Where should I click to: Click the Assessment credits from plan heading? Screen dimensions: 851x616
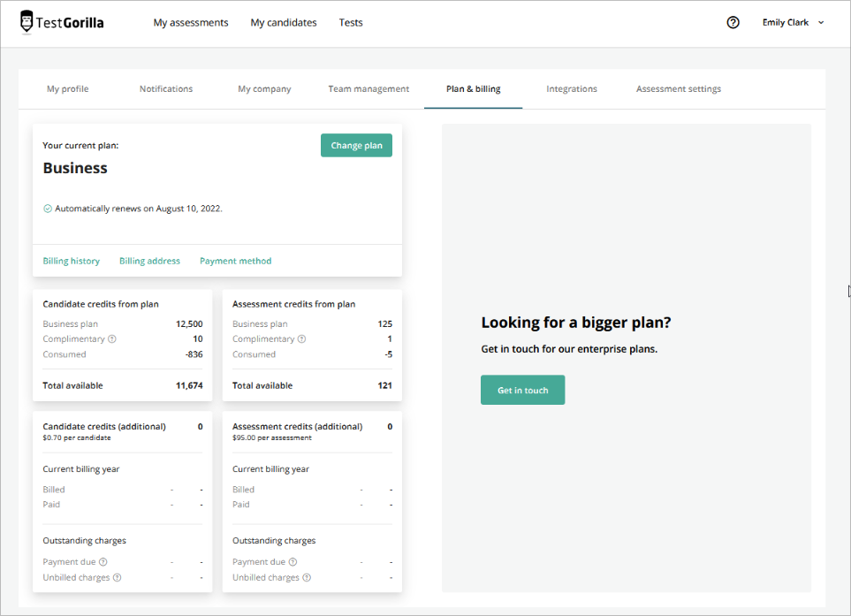(x=293, y=305)
